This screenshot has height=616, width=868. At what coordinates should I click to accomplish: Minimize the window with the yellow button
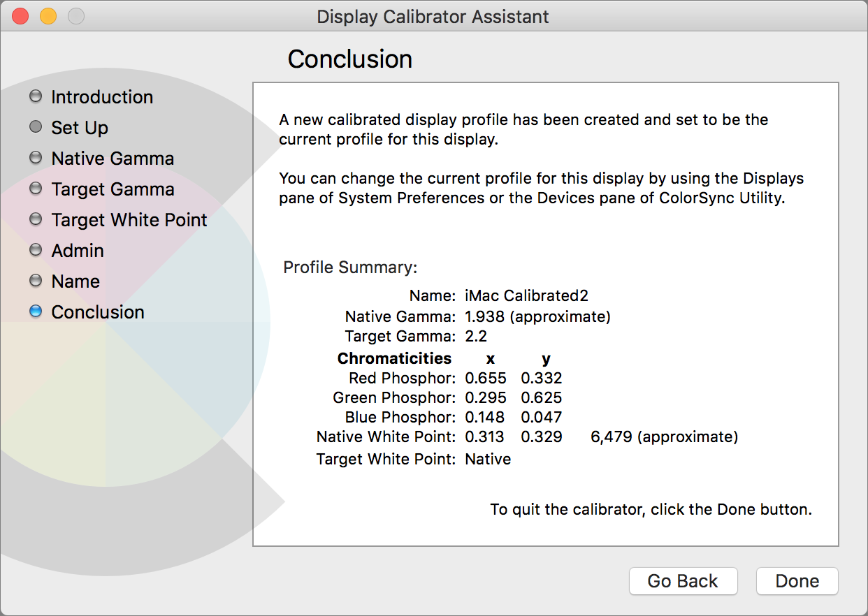click(x=48, y=16)
